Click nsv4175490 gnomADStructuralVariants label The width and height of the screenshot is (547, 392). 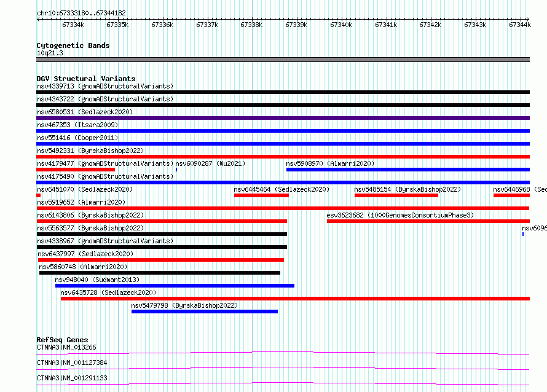coord(105,176)
